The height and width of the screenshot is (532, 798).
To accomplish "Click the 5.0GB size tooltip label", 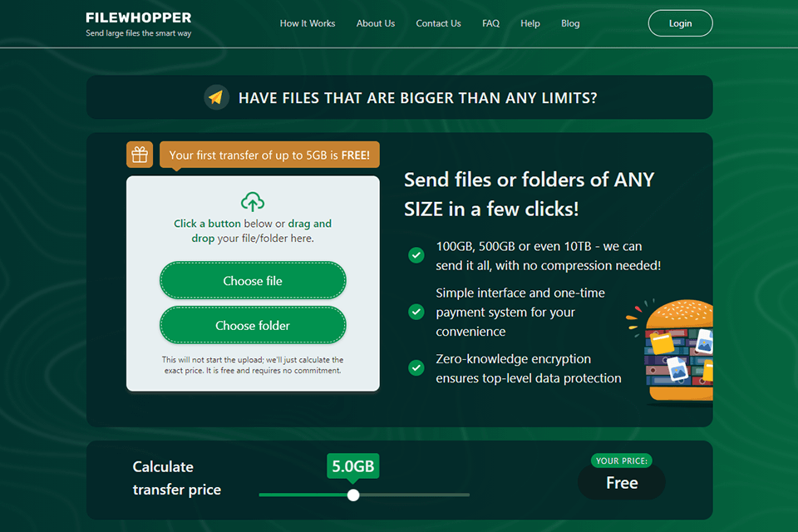I will point(352,465).
